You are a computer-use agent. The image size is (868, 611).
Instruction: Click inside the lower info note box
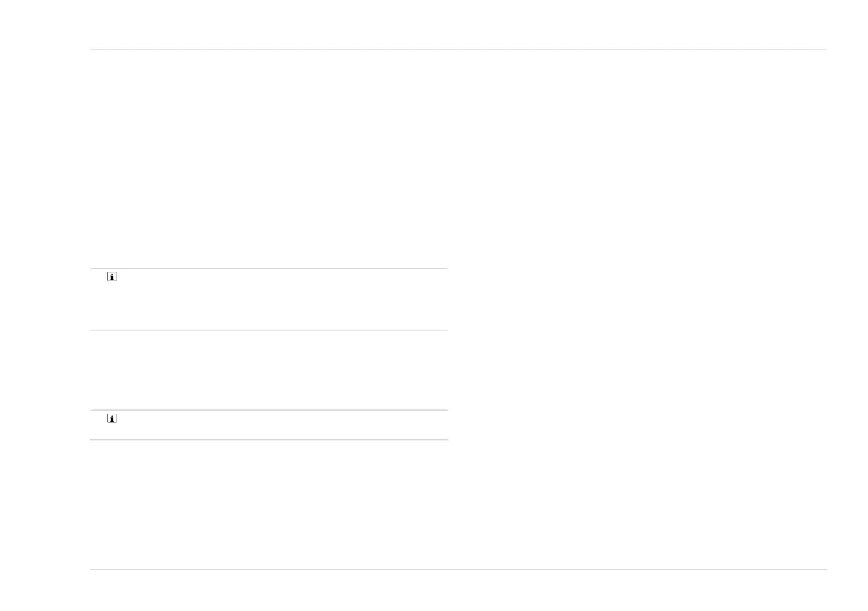click(277, 425)
